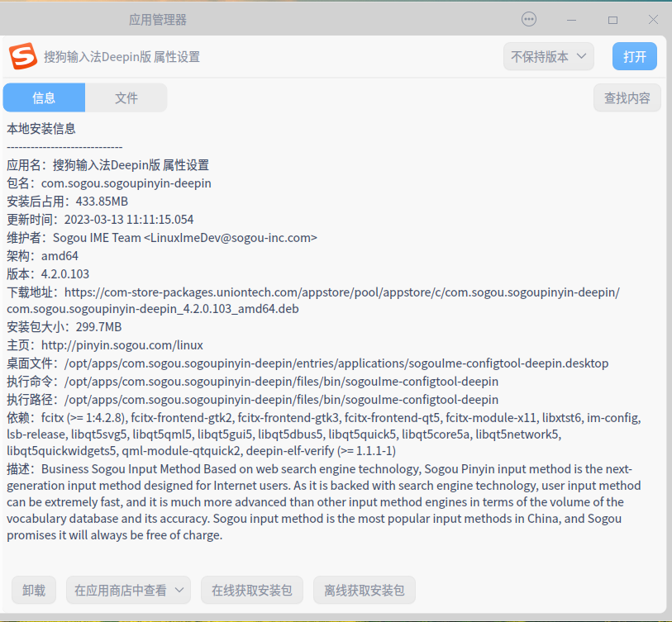Image resolution: width=672 pixels, height=622 pixels.
Task: Expand the 不保持版本 dropdown
Action: pos(549,56)
